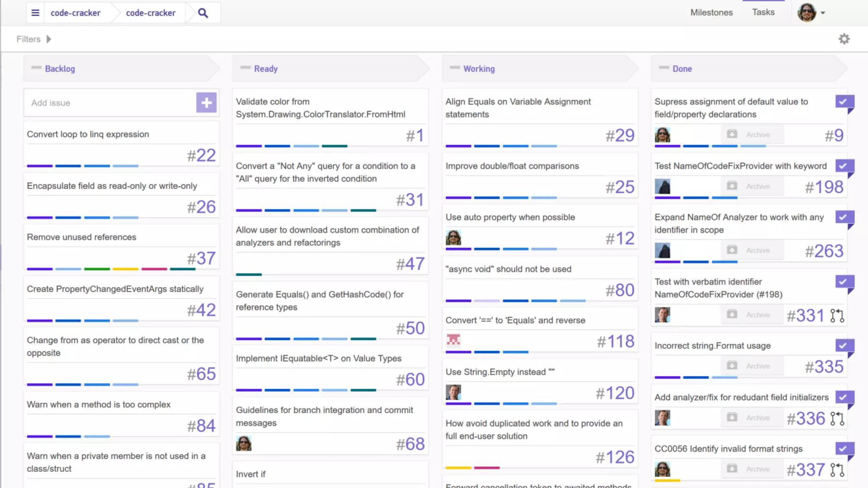Collapse the Backlog column
Viewport: 868px width, 488px height.
[36, 68]
